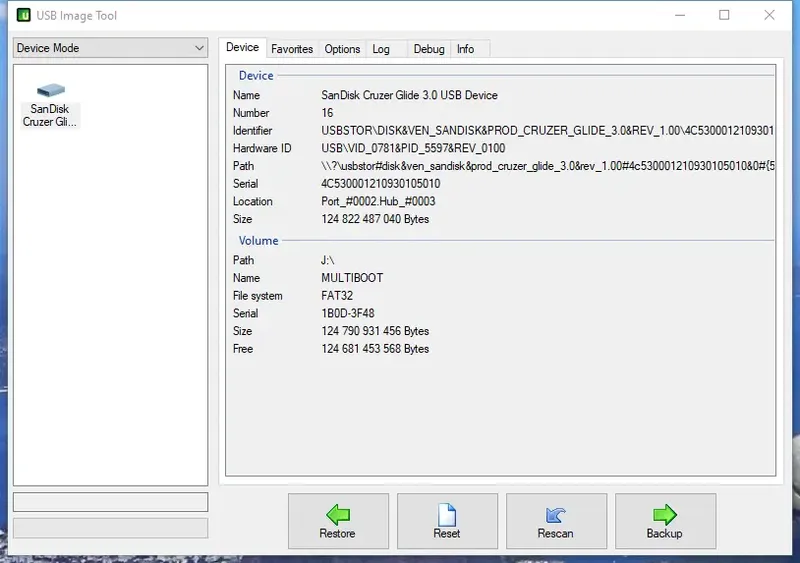The image size is (800, 563).
Task: Click the device Number value 16
Action: pyautogui.click(x=327, y=113)
